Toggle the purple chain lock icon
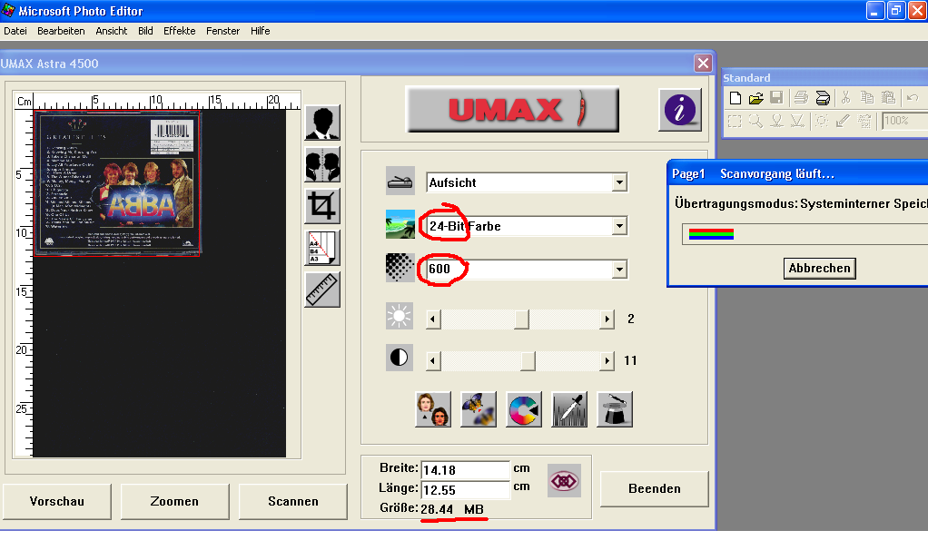928x560 pixels. pyautogui.click(x=564, y=481)
